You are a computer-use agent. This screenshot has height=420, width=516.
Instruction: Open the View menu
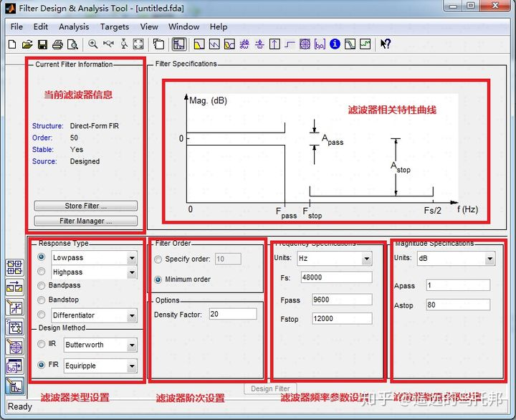point(149,27)
